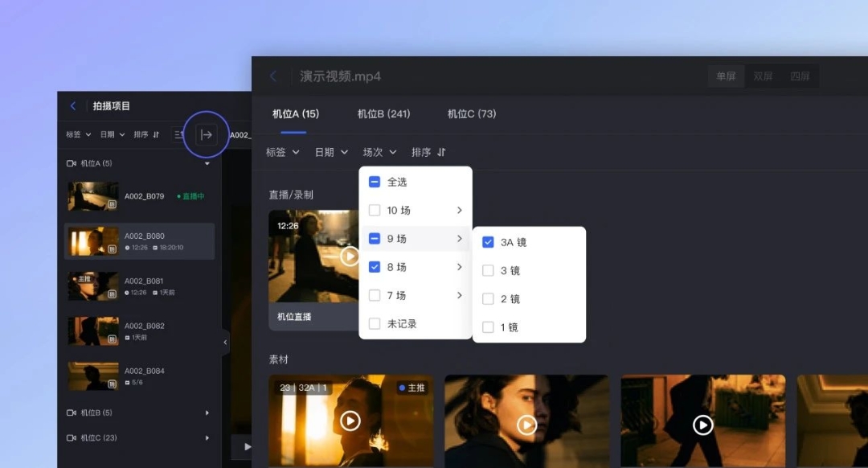Select 单屏 single-screen layout

[726, 76]
